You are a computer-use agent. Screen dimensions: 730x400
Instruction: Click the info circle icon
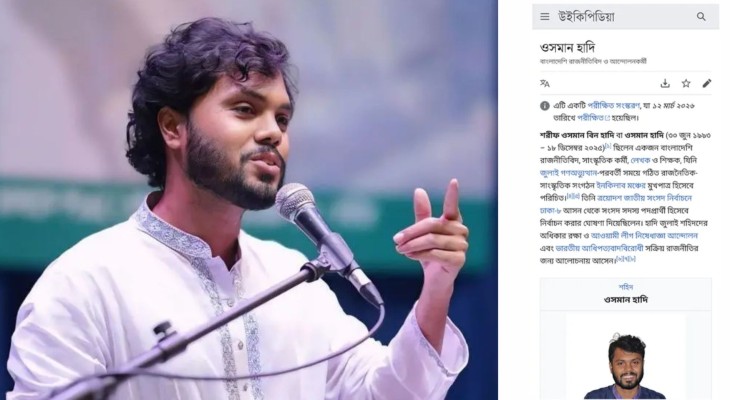pos(545,106)
